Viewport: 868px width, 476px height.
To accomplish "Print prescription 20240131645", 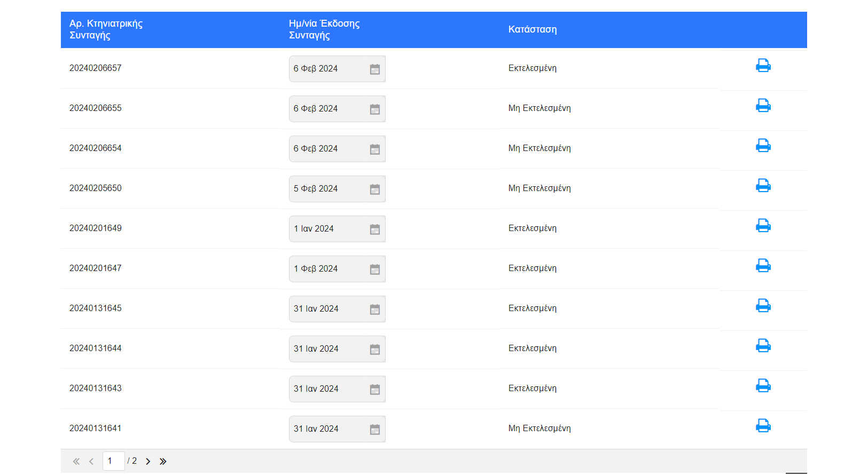I will [x=763, y=306].
